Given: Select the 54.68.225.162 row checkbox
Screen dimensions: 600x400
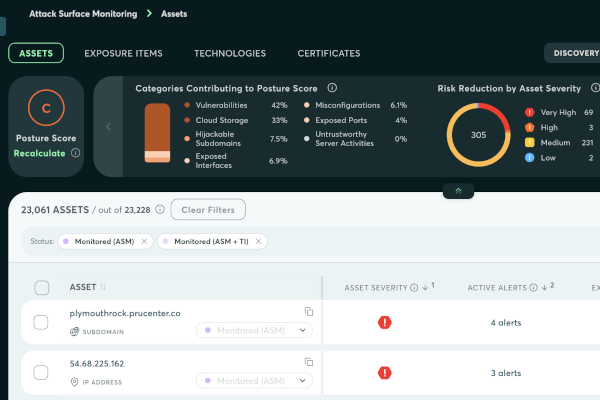Looking at the screenshot, I should (x=41, y=373).
